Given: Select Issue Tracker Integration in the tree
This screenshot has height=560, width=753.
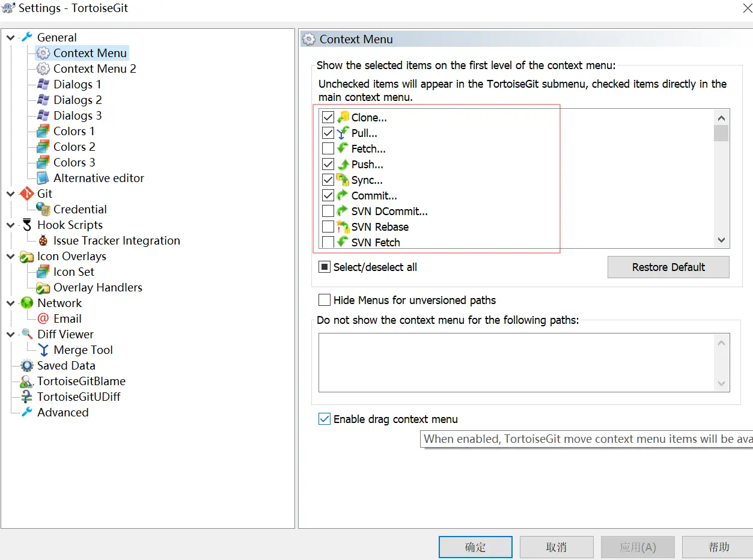Looking at the screenshot, I should [117, 240].
